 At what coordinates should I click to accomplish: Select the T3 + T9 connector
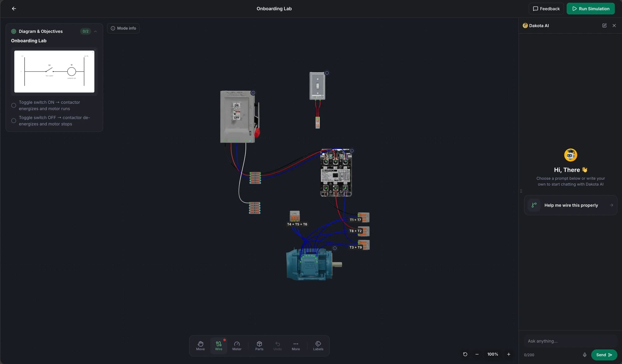(364, 245)
